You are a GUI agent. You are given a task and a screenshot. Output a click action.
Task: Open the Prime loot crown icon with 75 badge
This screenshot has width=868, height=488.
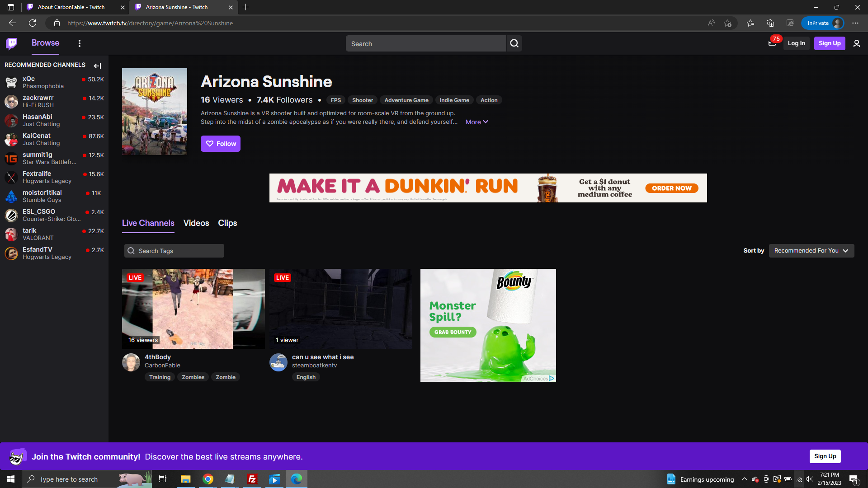(772, 43)
